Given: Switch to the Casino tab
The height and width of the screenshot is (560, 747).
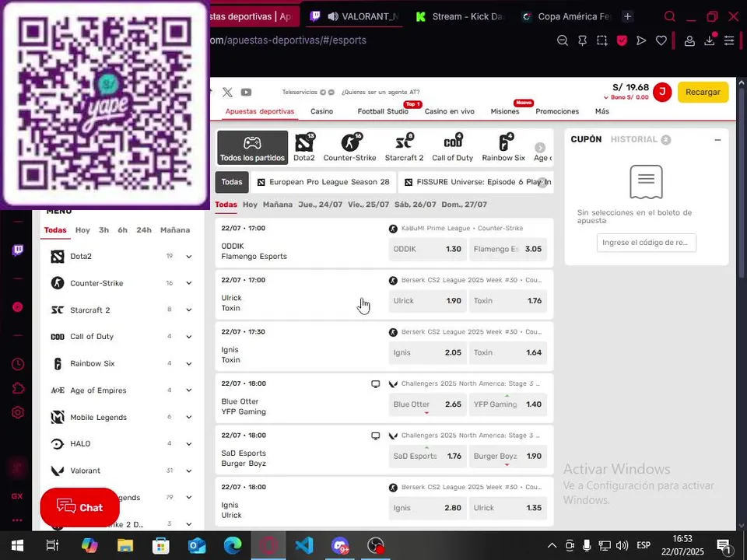Looking at the screenshot, I should (x=321, y=111).
